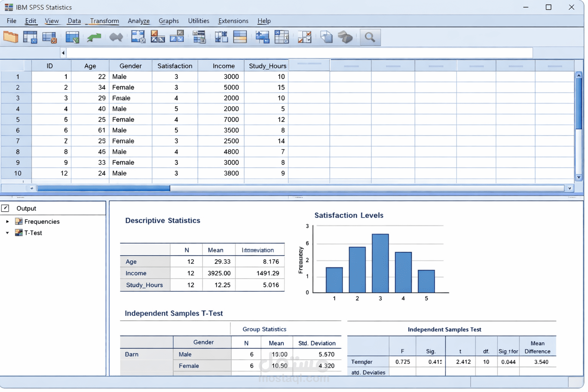Open the Analyze menu
This screenshot has height=392, width=588.
(x=139, y=21)
